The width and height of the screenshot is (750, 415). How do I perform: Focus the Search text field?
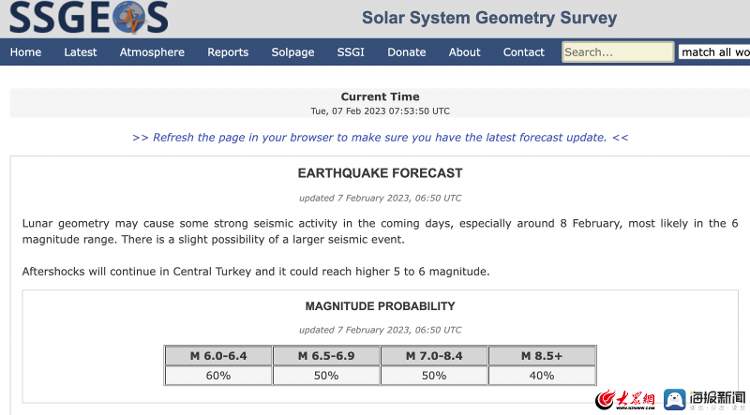pyautogui.click(x=617, y=52)
